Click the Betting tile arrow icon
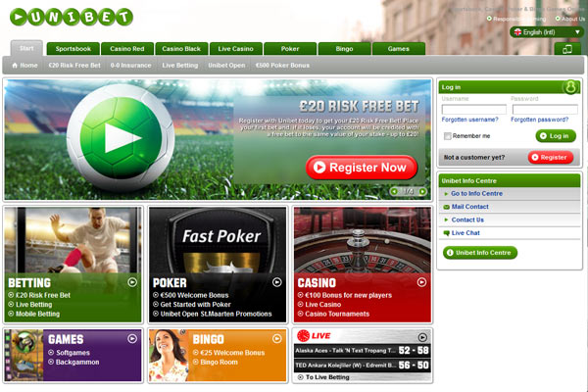 click(132, 282)
